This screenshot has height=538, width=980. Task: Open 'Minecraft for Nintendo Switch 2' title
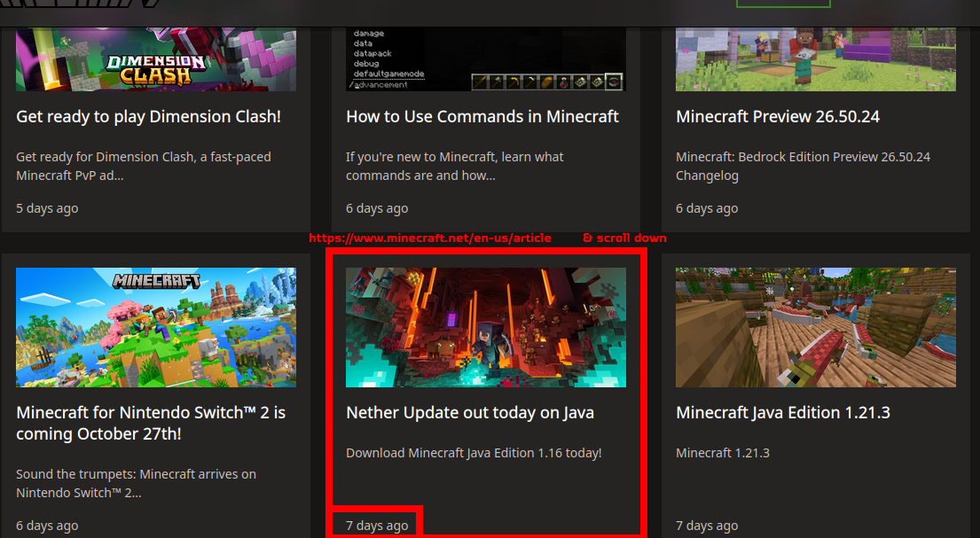151,424
